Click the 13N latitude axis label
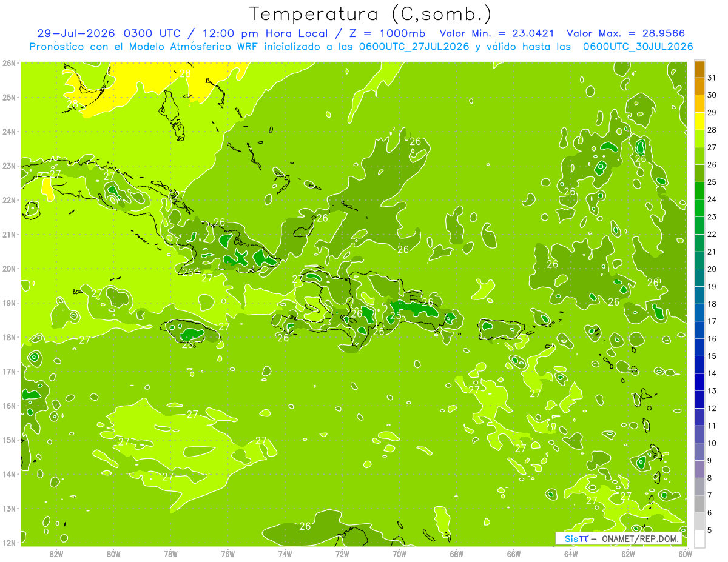 click(x=9, y=508)
